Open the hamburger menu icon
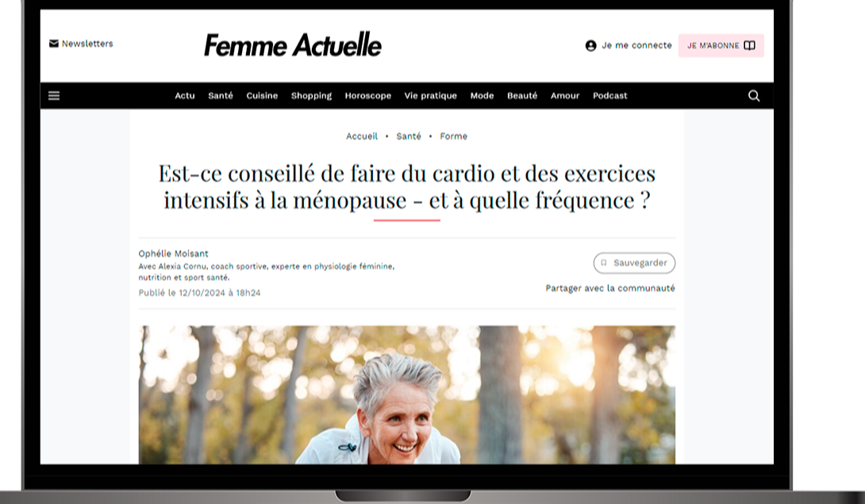The width and height of the screenshot is (865, 504). click(x=53, y=95)
